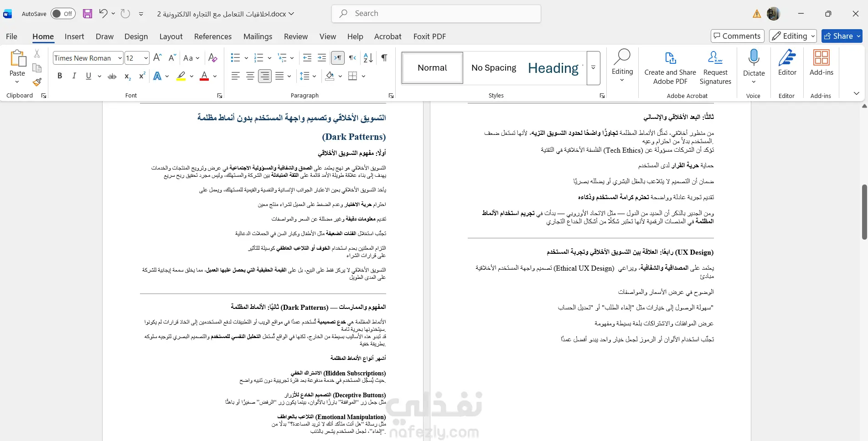Clear all formatting icon
The image size is (868, 441).
click(x=212, y=58)
